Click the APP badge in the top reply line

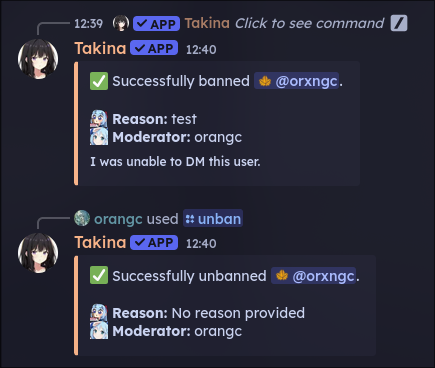(156, 24)
